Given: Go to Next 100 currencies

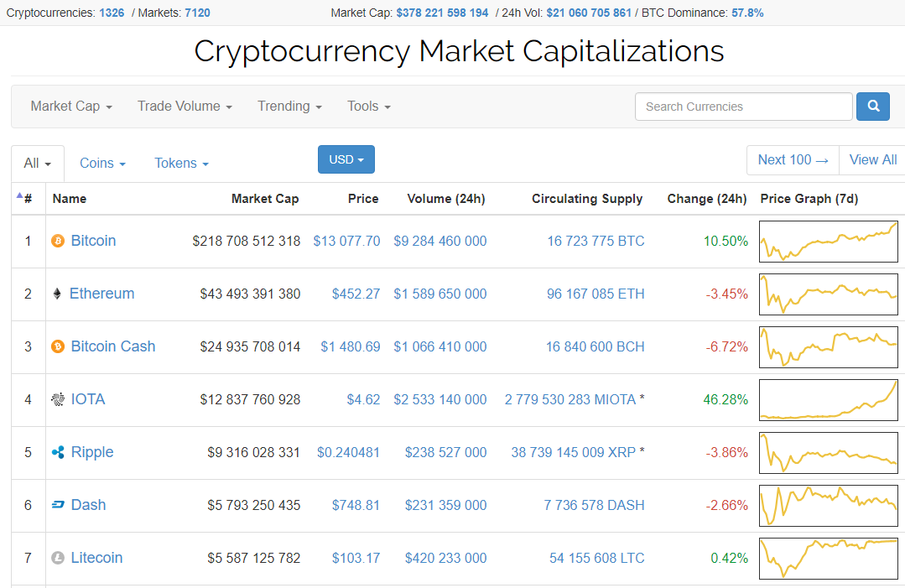Looking at the screenshot, I should [793, 160].
